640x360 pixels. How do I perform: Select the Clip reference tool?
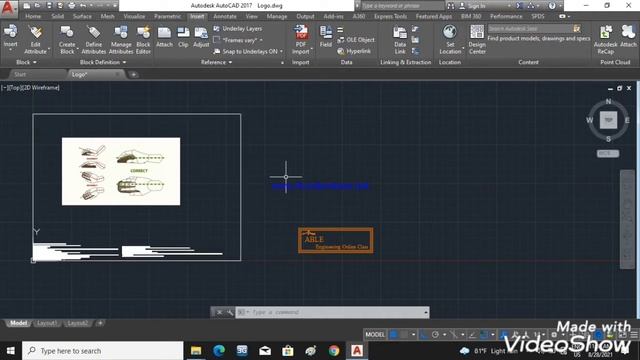coord(183,37)
